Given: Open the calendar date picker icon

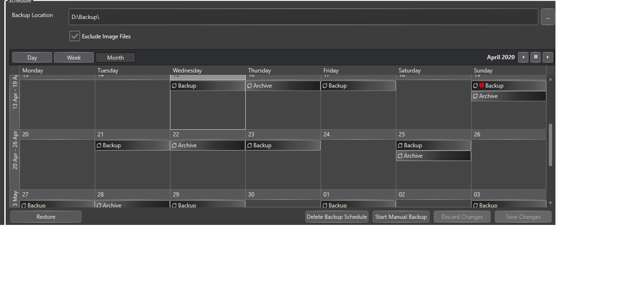Looking at the screenshot, I should pyautogui.click(x=536, y=57).
